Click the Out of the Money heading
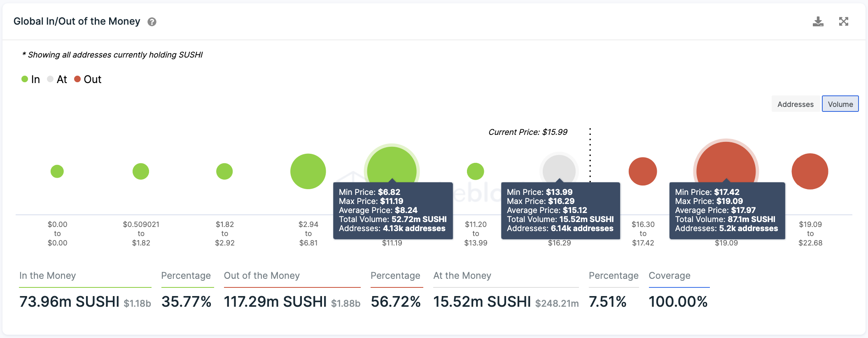 [x=262, y=275]
